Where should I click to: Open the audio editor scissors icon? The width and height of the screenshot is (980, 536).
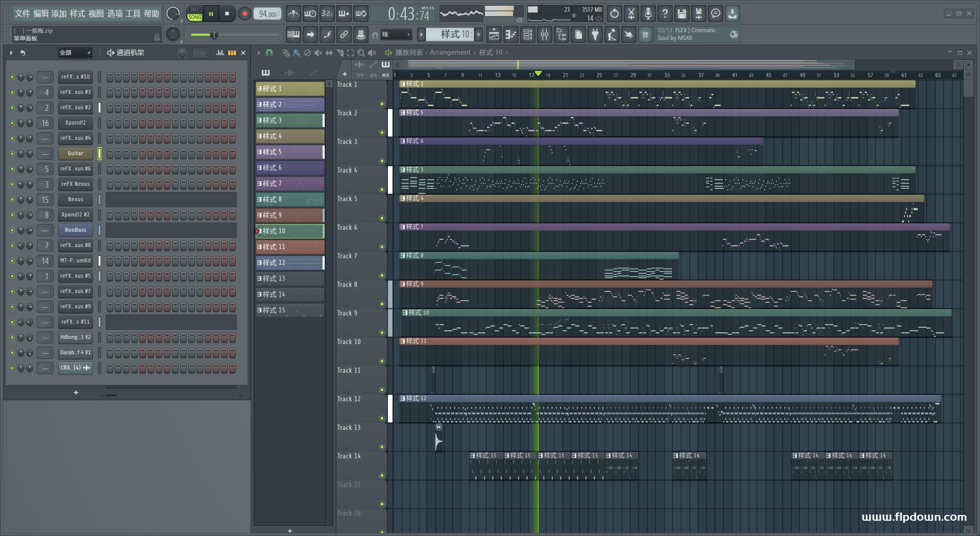coord(631,14)
